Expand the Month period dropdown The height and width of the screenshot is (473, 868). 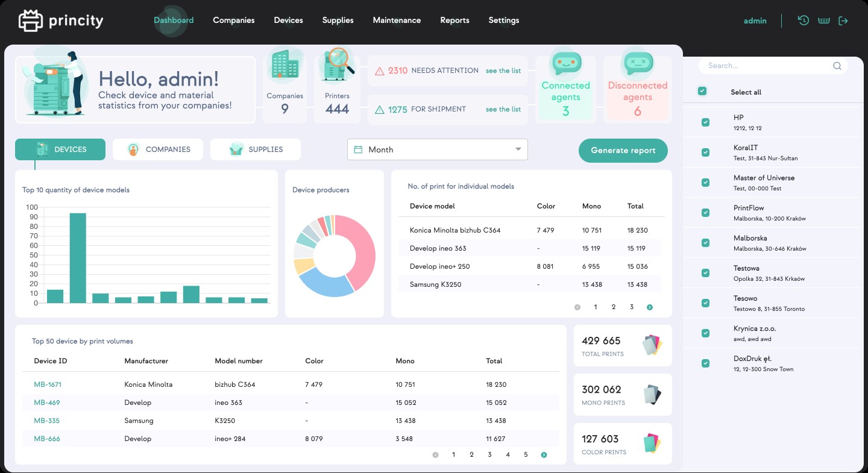pyautogui.click(x=438, y=149)
